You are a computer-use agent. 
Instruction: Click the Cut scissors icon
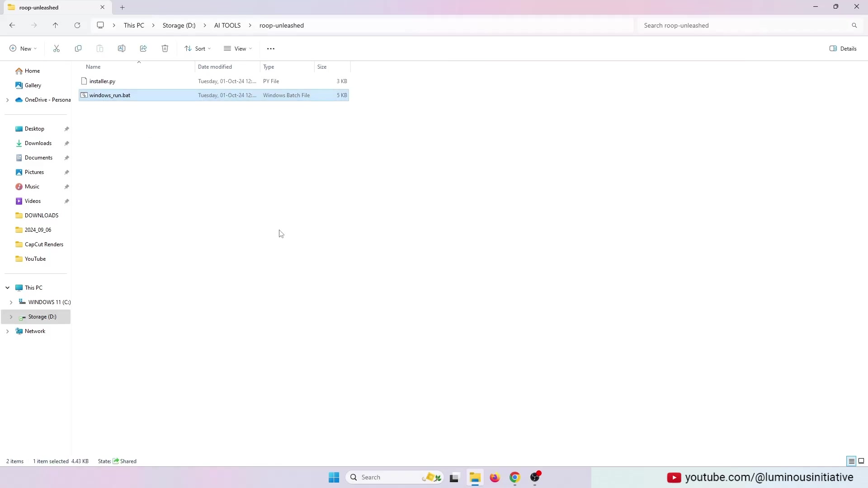(57, 48)
